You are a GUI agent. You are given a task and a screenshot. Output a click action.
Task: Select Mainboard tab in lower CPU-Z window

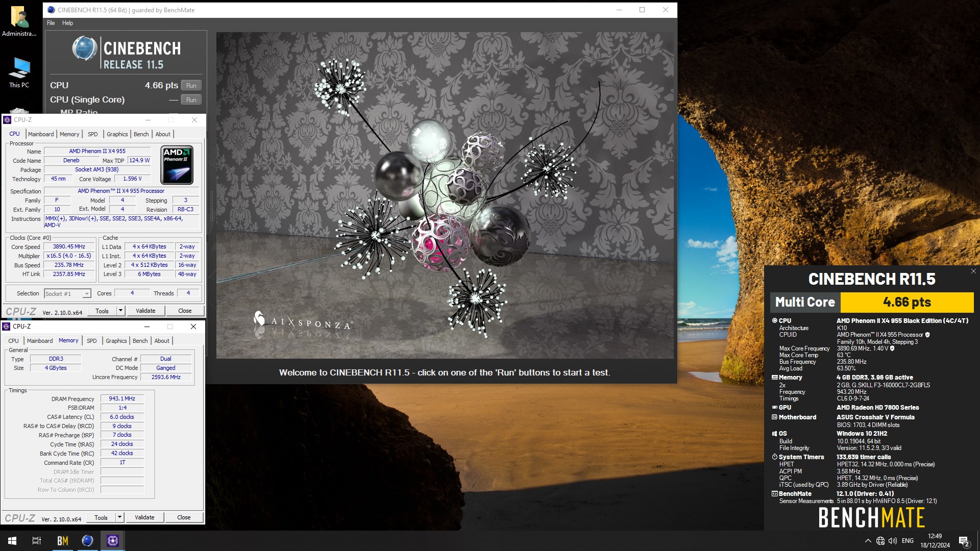pyautogui.click(x=40, y=341)
